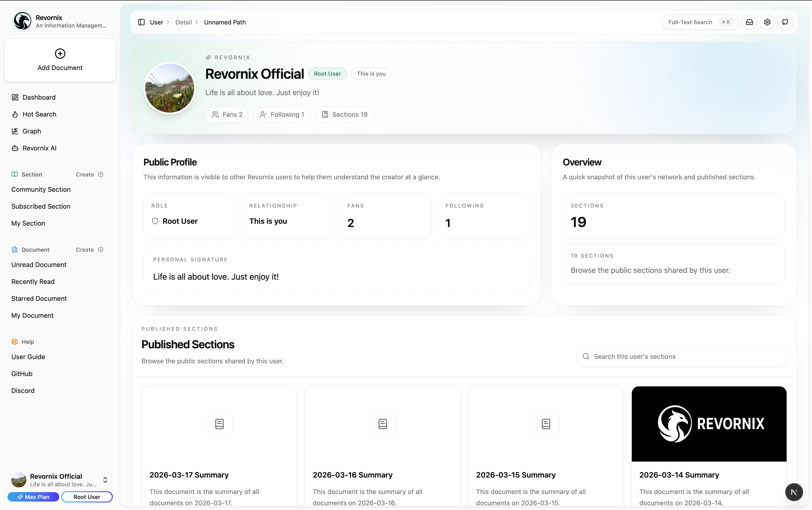812x510 pixels.
Task: Go to Hot Search page
Action: [x=39, y=114]
